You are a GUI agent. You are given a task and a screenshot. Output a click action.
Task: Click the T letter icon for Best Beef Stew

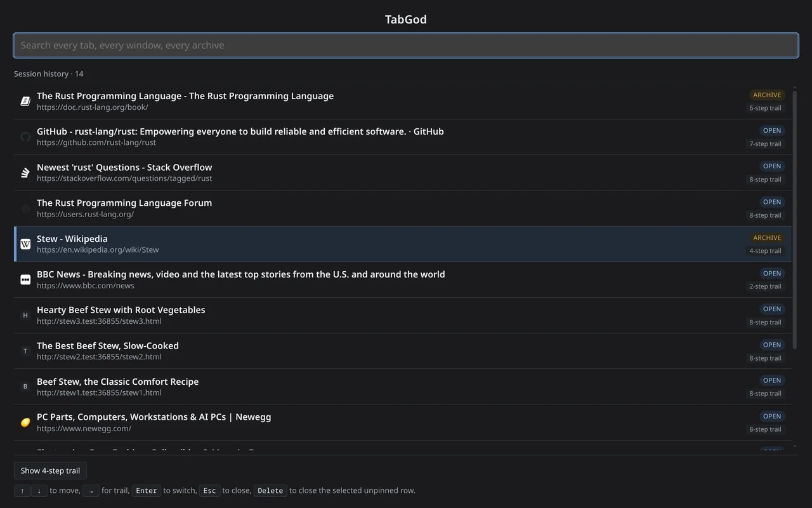[25, 351]
